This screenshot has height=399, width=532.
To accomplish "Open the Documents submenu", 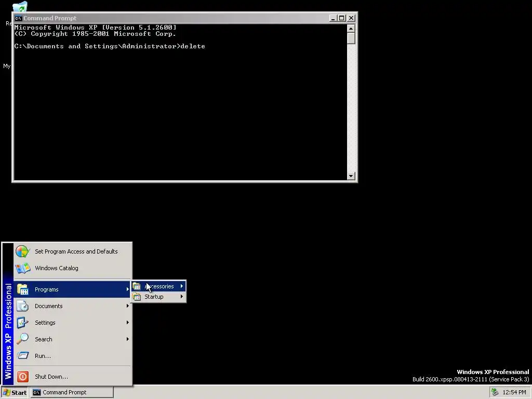I will (73, 306).
